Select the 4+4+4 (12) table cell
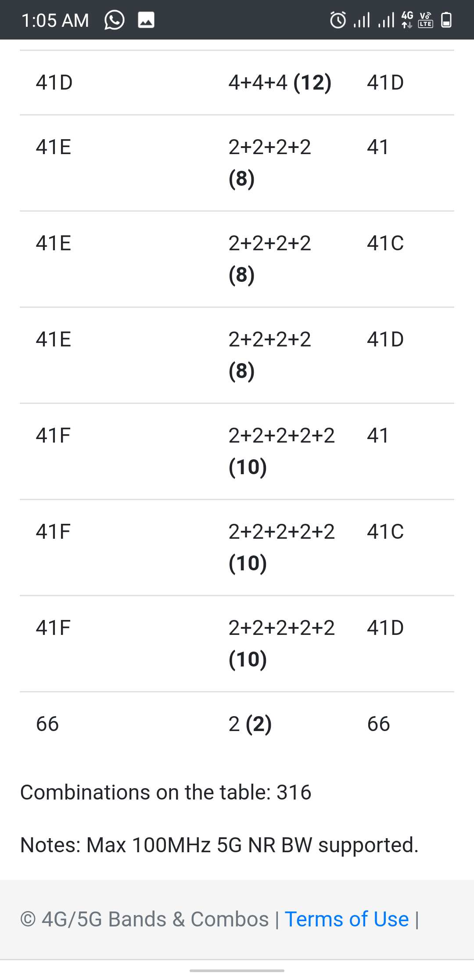Image resolution: width=474 pixels, height=980 pixels. coord(280,83)
